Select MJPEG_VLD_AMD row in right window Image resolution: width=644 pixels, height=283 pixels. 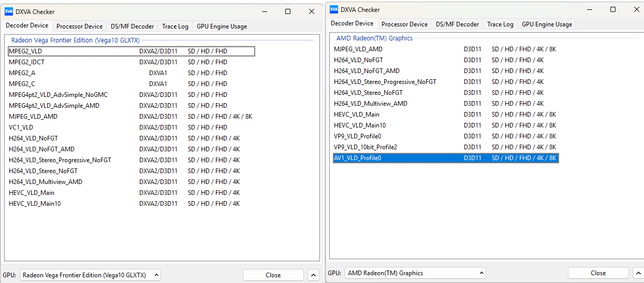tap(446, 49)
